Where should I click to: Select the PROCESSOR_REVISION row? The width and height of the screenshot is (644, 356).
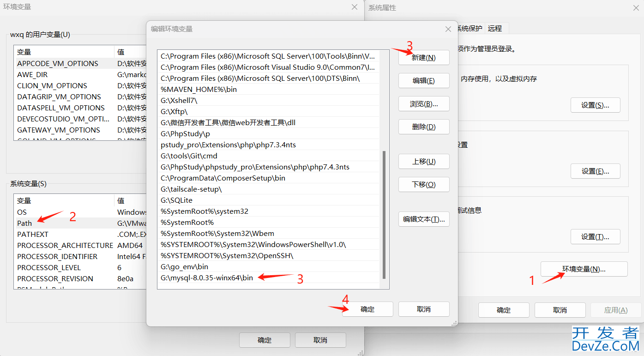81,279
